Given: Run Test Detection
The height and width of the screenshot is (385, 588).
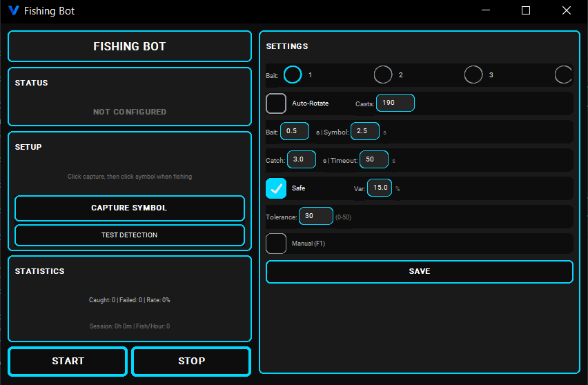Looking at the screenshot, I should point(130,235).
